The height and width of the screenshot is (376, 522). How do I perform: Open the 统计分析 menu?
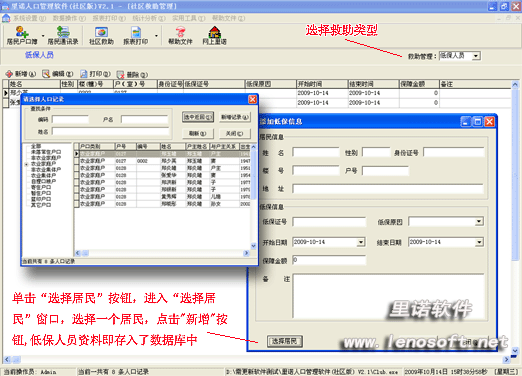(149, 18)
